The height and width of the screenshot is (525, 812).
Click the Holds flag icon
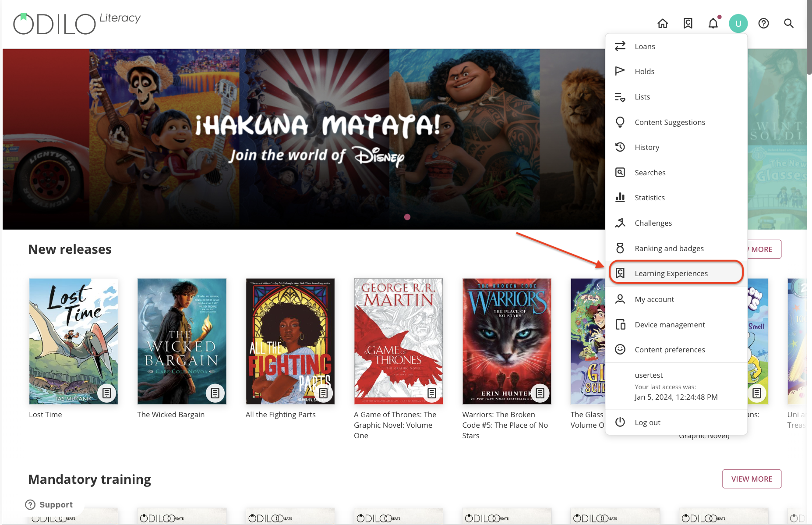coord(620,71)
